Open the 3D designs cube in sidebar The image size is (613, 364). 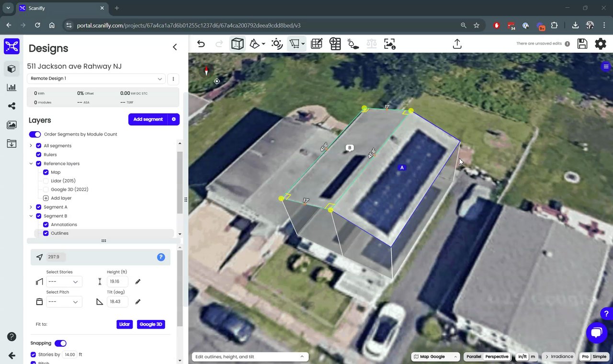click(x=11, y=69)
